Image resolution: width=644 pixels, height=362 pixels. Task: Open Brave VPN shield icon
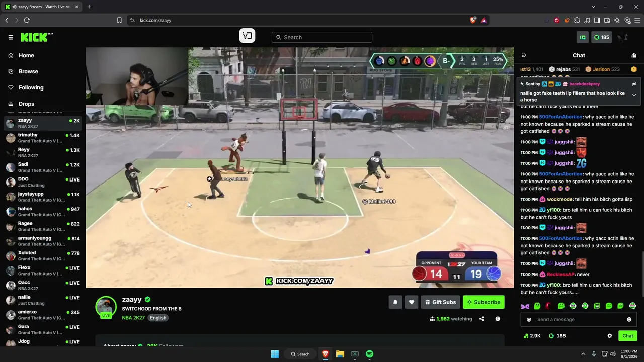[627, 20]
